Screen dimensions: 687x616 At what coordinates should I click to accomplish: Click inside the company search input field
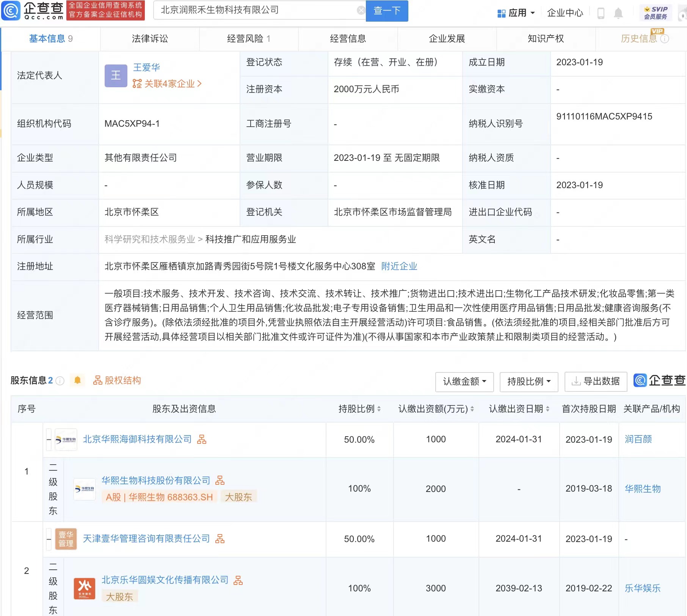pyautogui.click(x=258, y=10)
